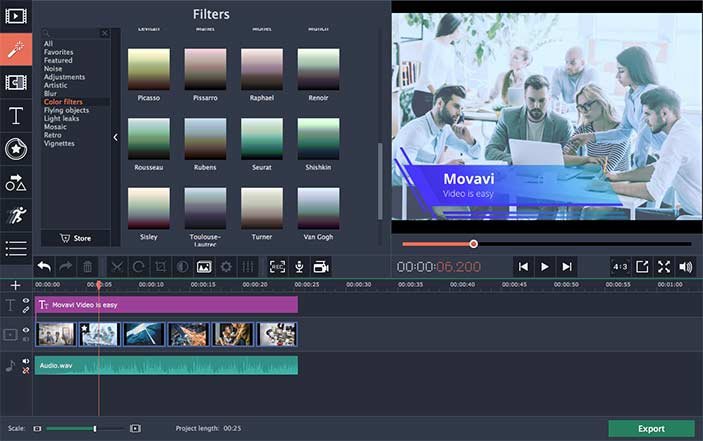Click the timeline Scale slider
Image resolution: width=703 pixels, height=441 pixels.
coord(85,429)
